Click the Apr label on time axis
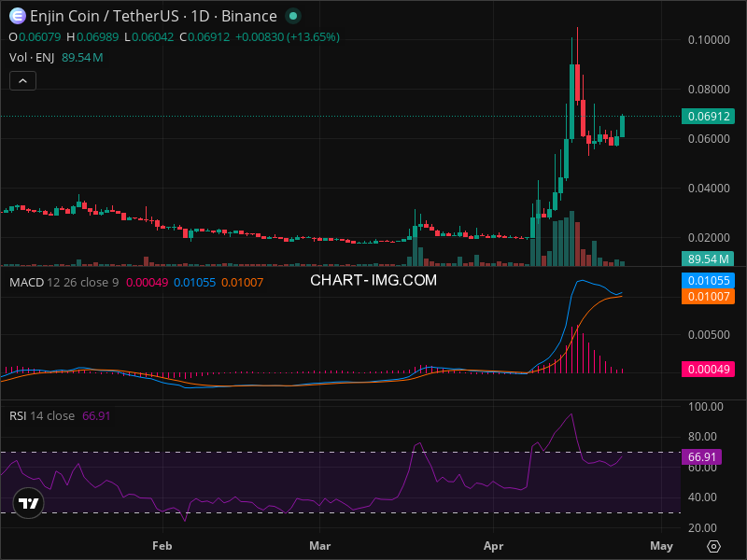The image size is (747, 560). pyautogui.click(x=493, y=546)
